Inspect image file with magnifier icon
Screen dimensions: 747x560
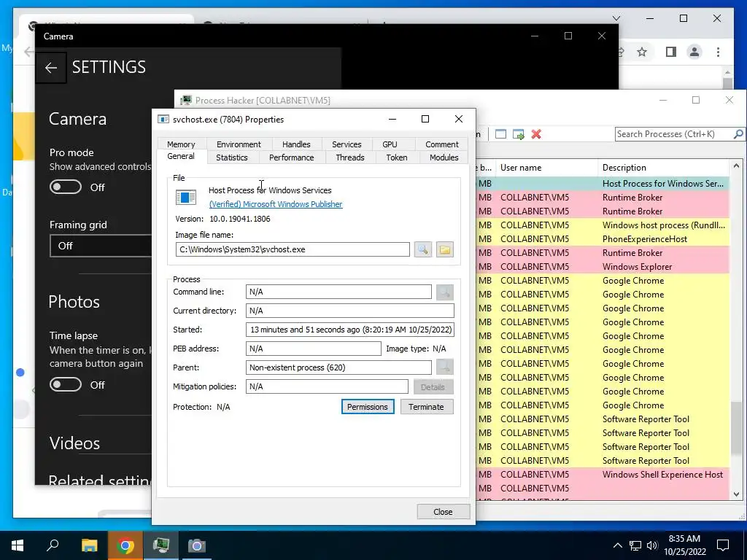click(x=423, y=249)
